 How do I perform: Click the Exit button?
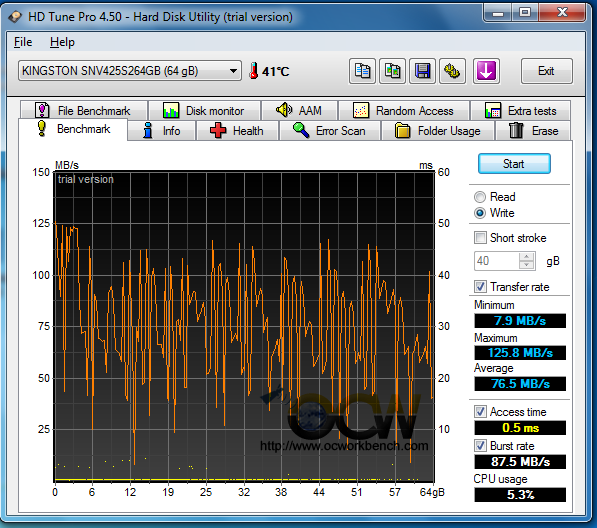(546, 71)
